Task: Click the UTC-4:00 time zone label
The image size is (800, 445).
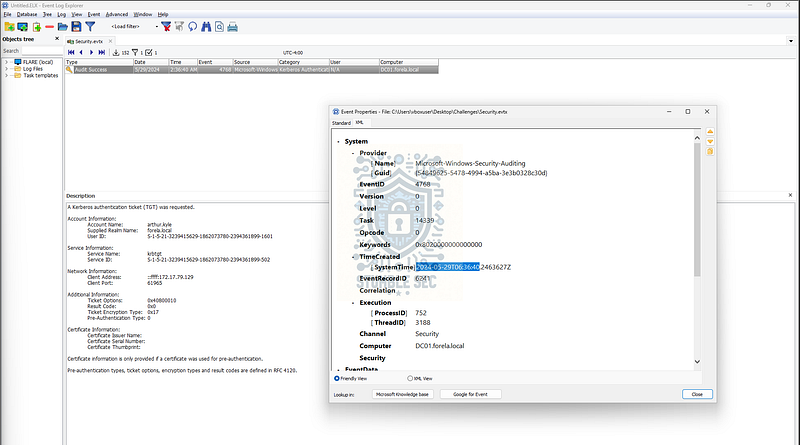Action: (x=293, y=53)
